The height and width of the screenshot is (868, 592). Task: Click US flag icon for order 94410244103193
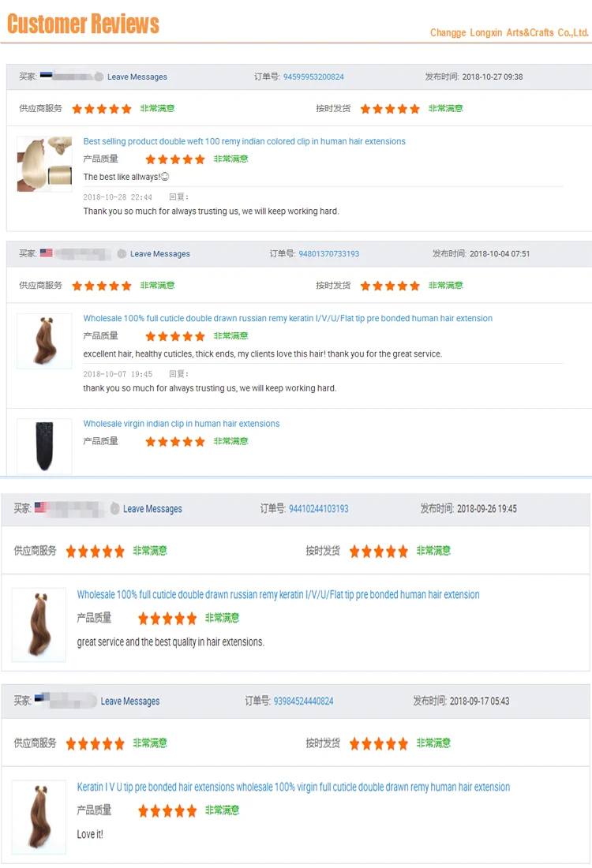41,507
